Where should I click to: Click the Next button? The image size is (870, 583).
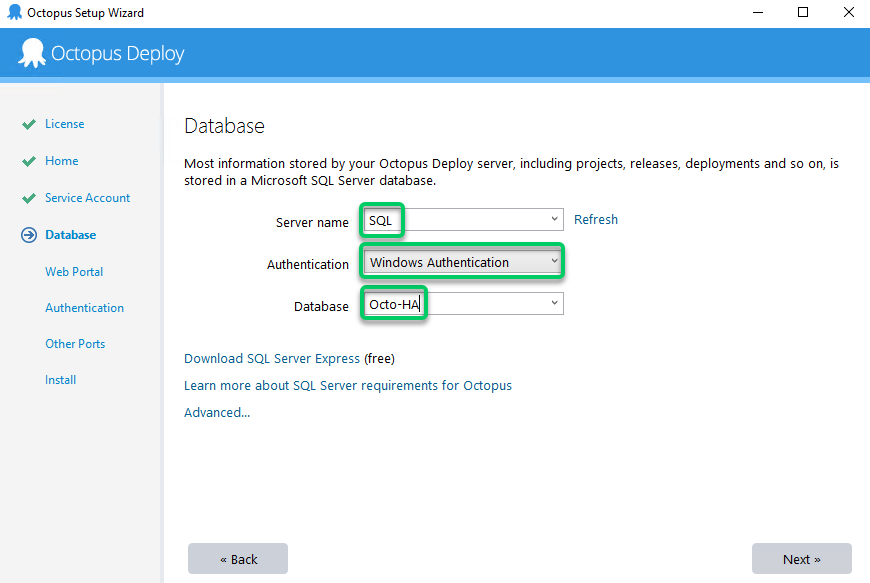tap(801, 559)
